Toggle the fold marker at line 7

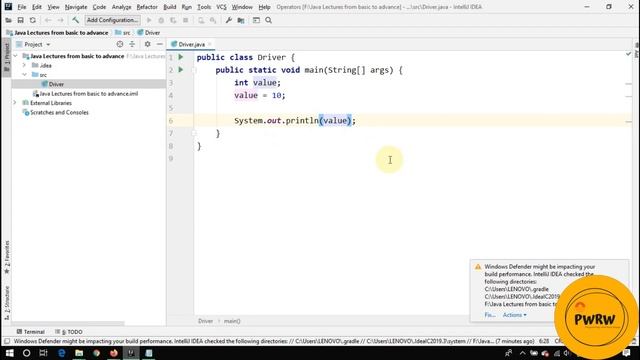[194, 133]
